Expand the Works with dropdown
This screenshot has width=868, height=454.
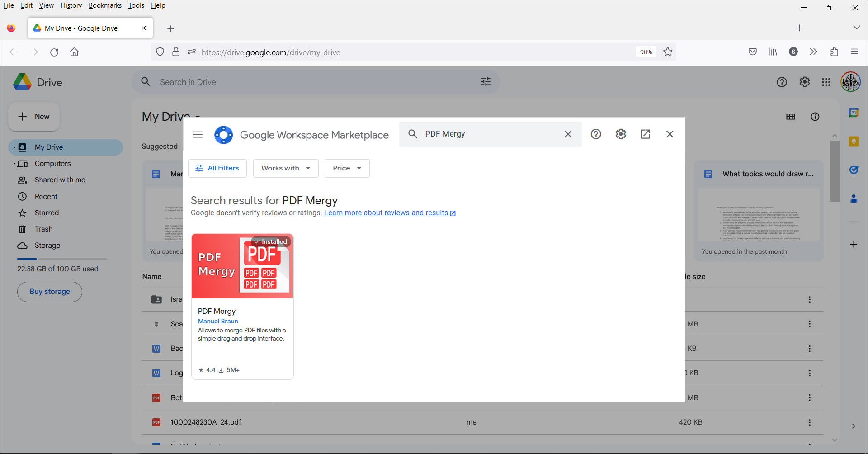[x=286, y=168]
